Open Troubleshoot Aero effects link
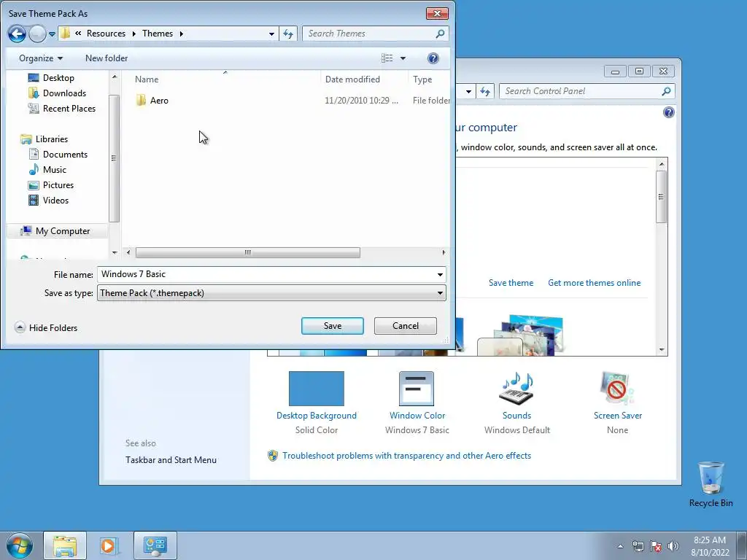Screen dimensions: 747x560 pyautogui.click(x=406, y=455)
